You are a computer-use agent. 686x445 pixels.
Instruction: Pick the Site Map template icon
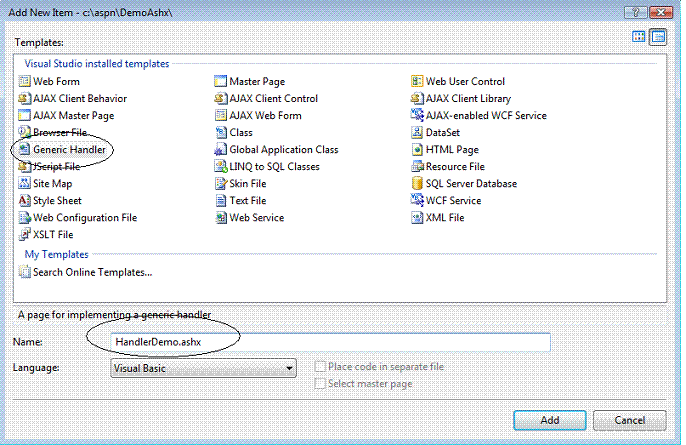(x=24, y=183)
